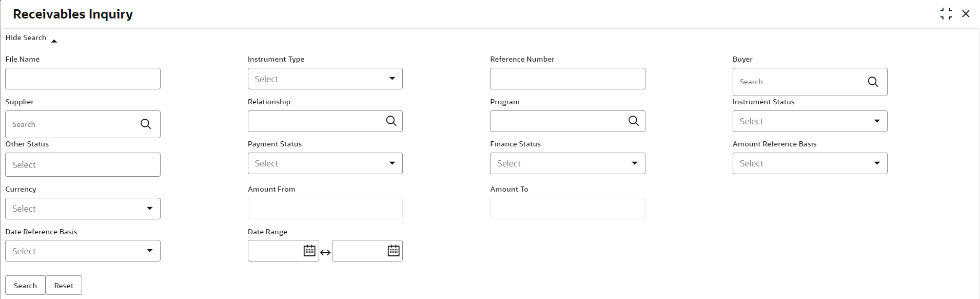Focus the File Name input field
980x299 pixels.
pos(83,79)
